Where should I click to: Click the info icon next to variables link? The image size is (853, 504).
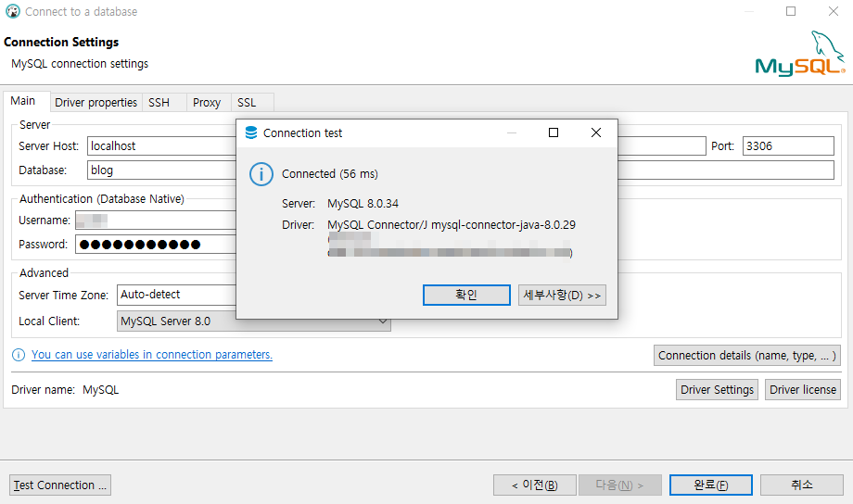(x=19, y=355)
